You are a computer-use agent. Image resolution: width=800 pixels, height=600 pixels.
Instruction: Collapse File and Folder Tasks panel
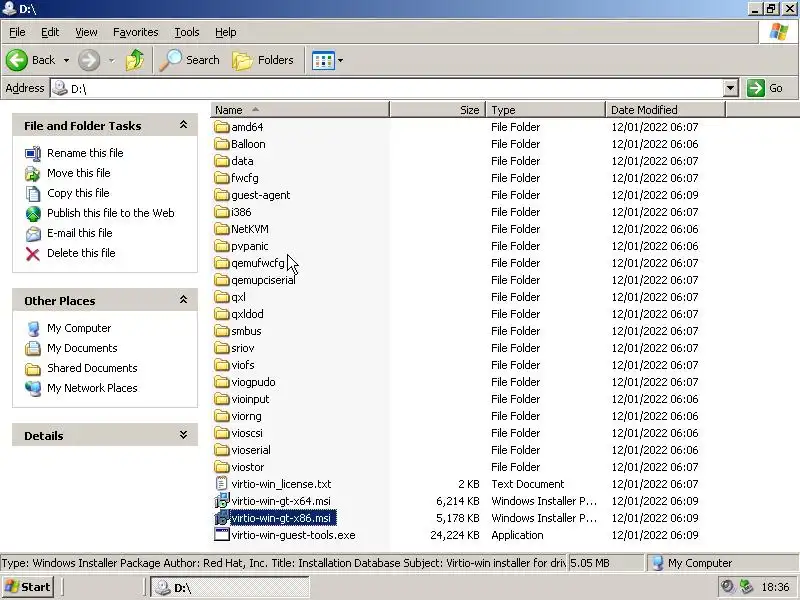pos(183,125)
